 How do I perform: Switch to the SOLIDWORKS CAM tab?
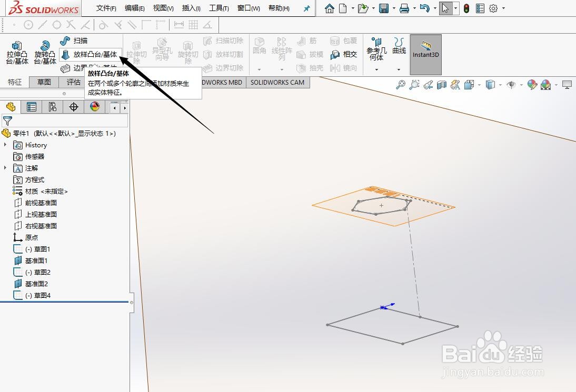click(x=277, y=82)
